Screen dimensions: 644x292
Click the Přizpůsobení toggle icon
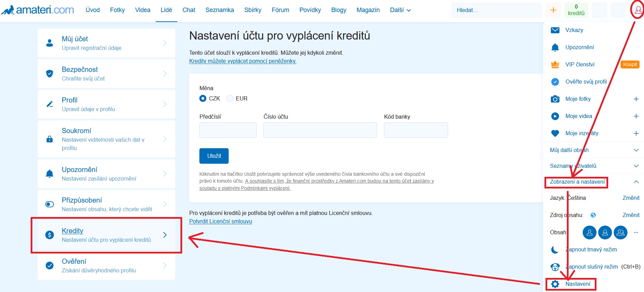[x=50, y=204]
